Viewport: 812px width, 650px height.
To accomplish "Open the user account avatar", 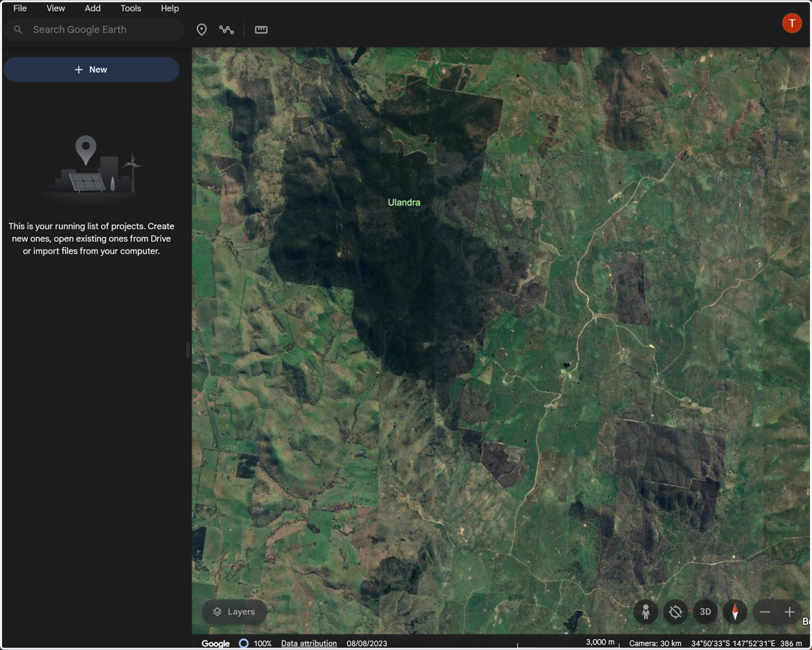I will pos(792,23).
